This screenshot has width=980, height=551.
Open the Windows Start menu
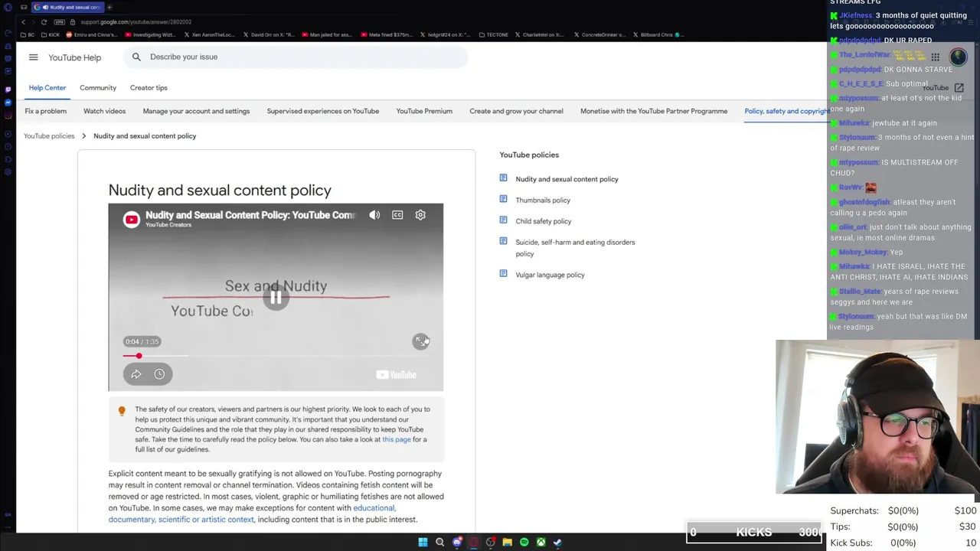click(x=423, y=543)
